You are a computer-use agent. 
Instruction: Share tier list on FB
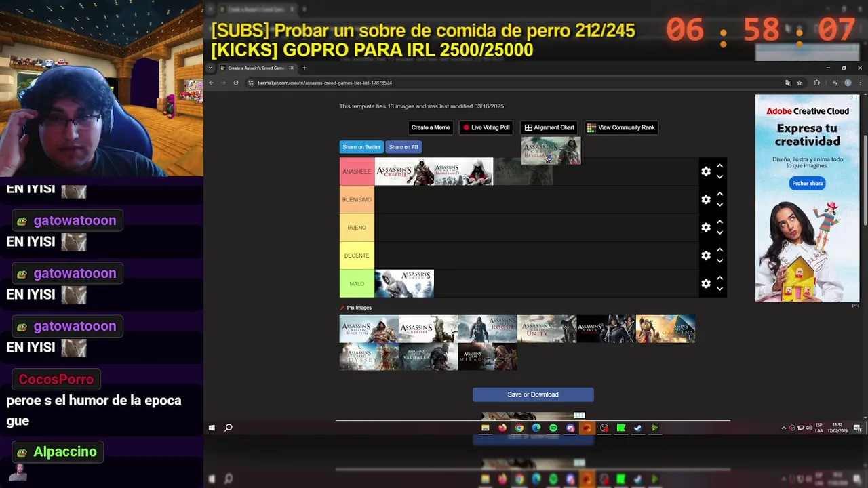click(403, 147)
